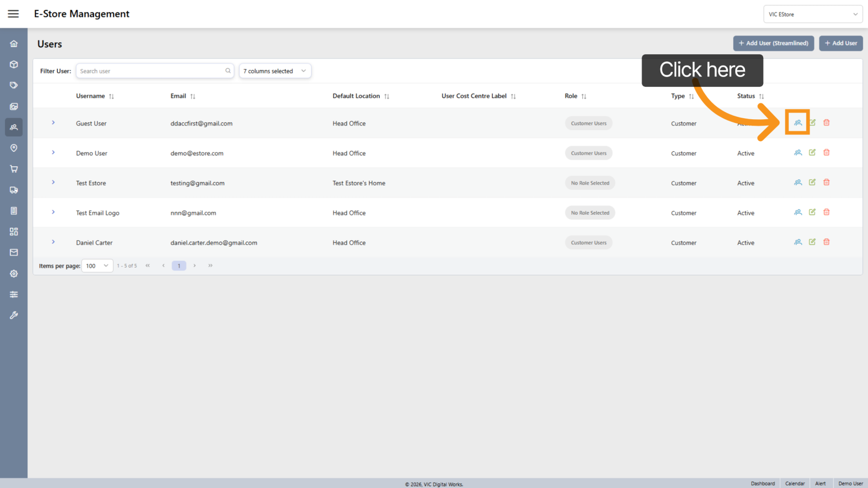
Task: Open the Locations pin icon in sidebar
Action: point(13,148)
